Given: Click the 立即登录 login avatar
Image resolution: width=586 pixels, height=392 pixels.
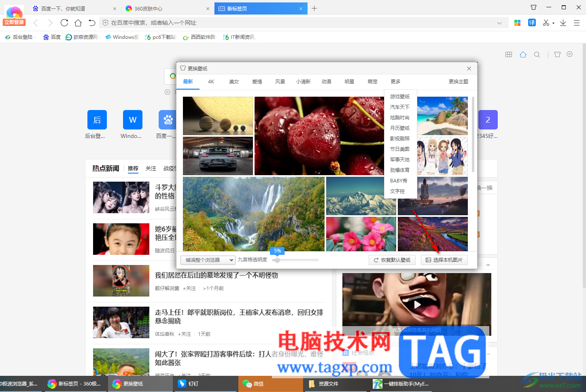Looking at the screenshot, I should click(x=15, y=16).
